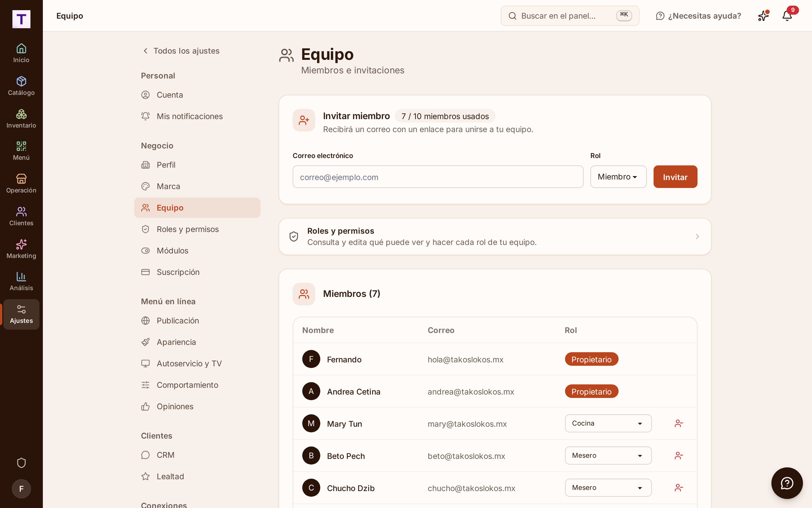This screenshot has height=508, width=812.
Task: Open the user avatar F at sidebar bottom
Action: 21,489
